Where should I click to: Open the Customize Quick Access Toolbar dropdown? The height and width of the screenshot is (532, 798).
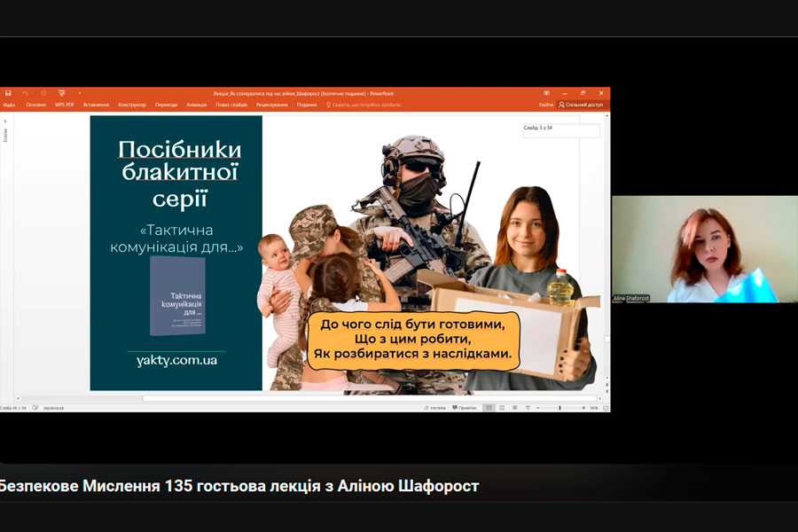[80, 93]
